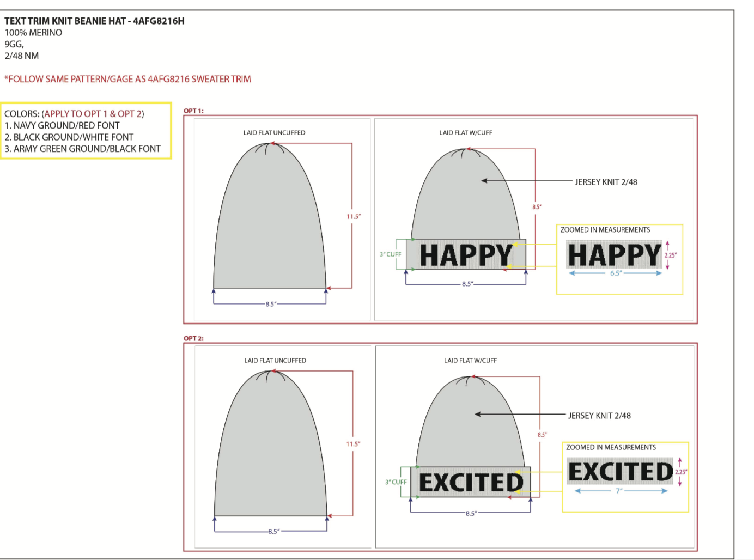Viewport: 754px width, 560px height.
Task: Select '2. BLACK GROUND/WHITE FONT' color line
Action: pos(69,137)
